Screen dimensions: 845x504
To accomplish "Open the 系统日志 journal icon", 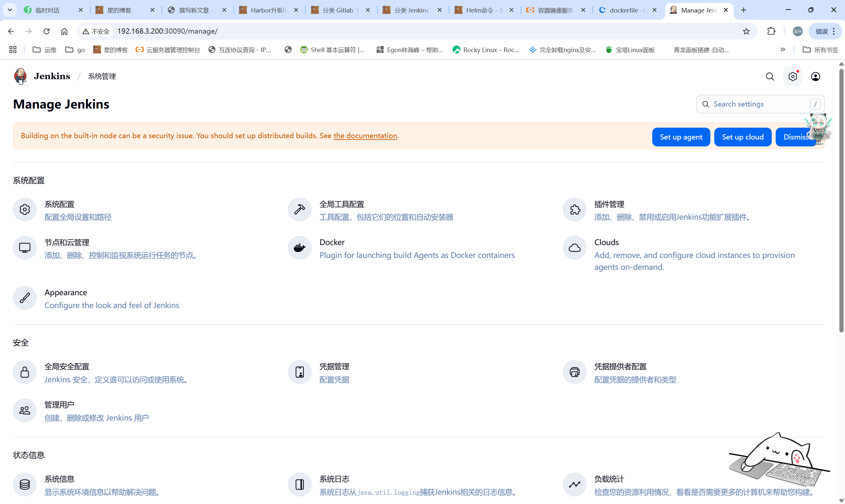I will (x=299, y=485).
